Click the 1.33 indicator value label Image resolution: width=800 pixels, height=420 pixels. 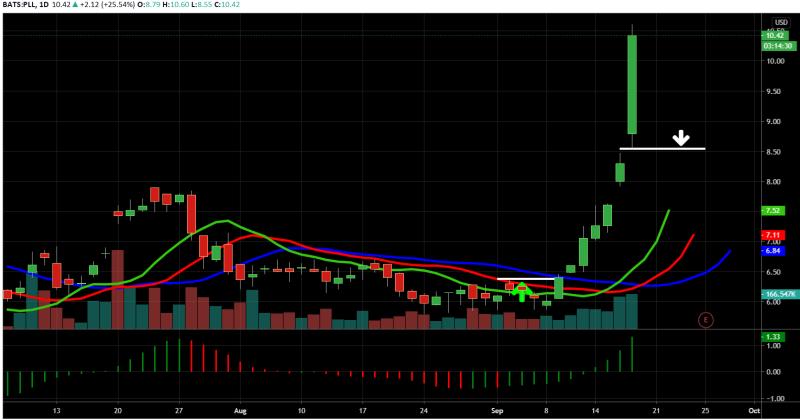773,337
